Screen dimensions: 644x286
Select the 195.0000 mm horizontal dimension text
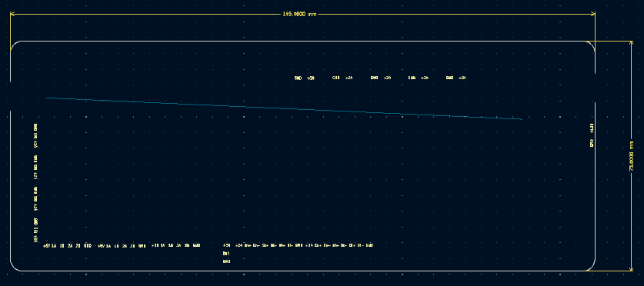[x=299, y=14]
